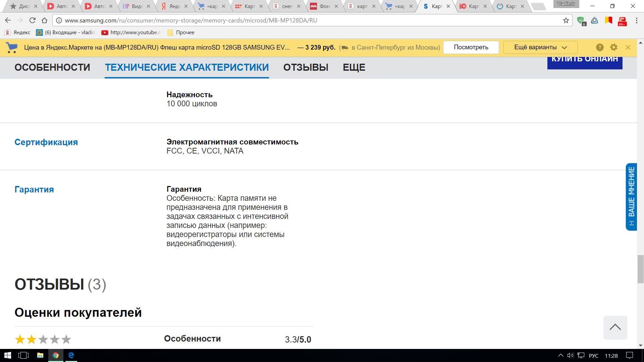Click the help question mark in the Market bar
The height and width of the screenshot is (362, 644).
pyautogui.click(x=600, y=47)
